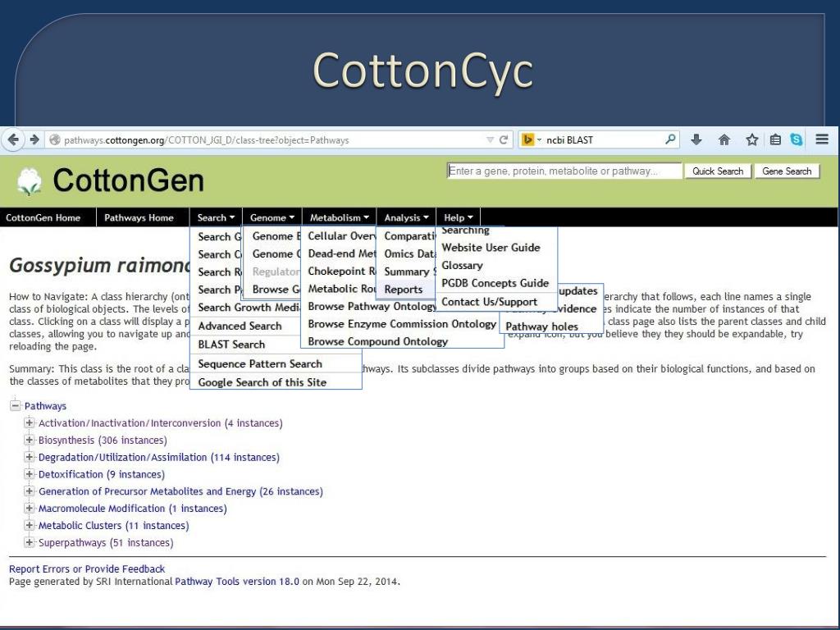Open the search engine selector icon

click(528, 139)
